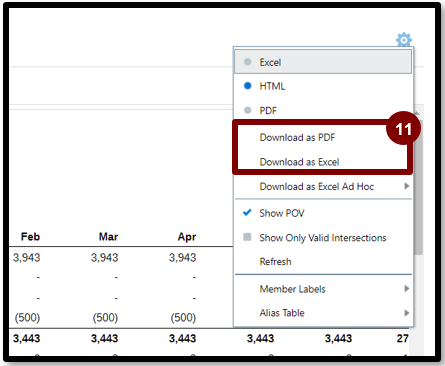The width and height of the screenshot is (445, 366).
Task: Click the Feb column header
Action: point(30,237)
